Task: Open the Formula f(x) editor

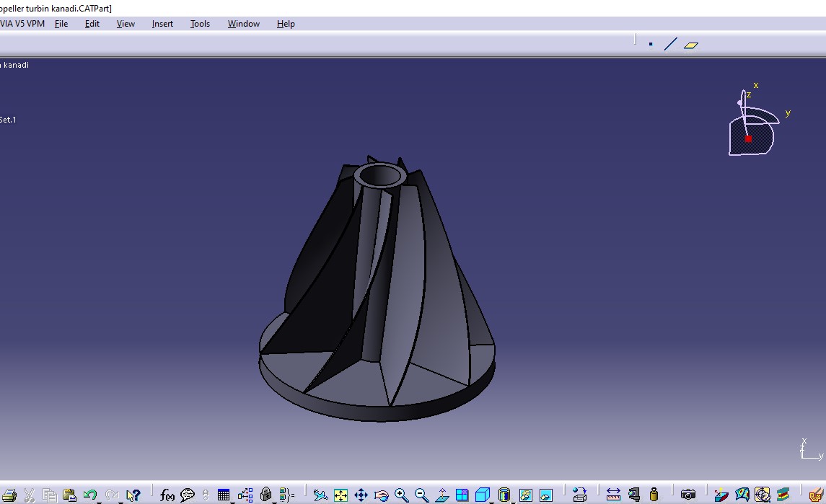Action: point(167,495)
